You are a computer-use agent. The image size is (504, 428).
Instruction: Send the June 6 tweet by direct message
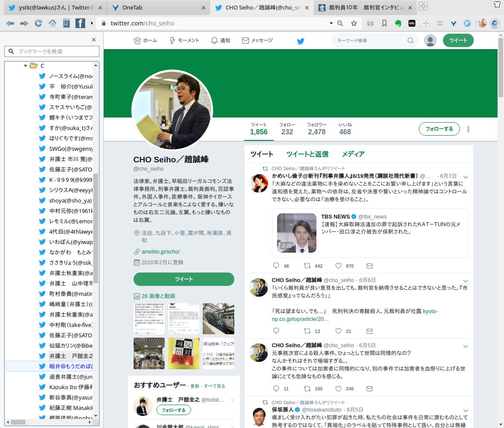coord(370,331)
